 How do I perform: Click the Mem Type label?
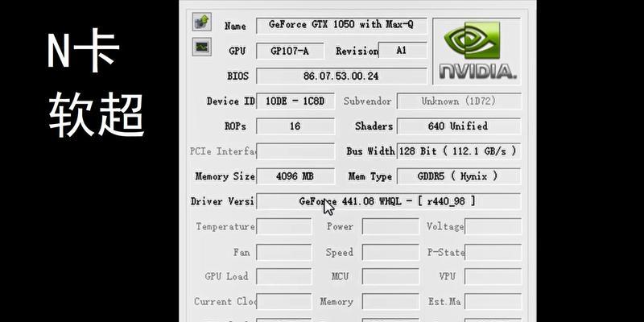pos(369,176)
